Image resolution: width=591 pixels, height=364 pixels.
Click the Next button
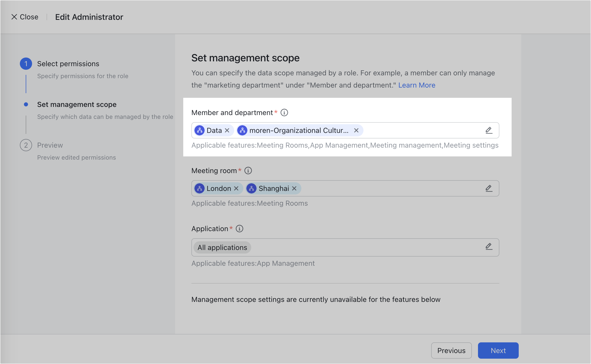click(498, 351)
